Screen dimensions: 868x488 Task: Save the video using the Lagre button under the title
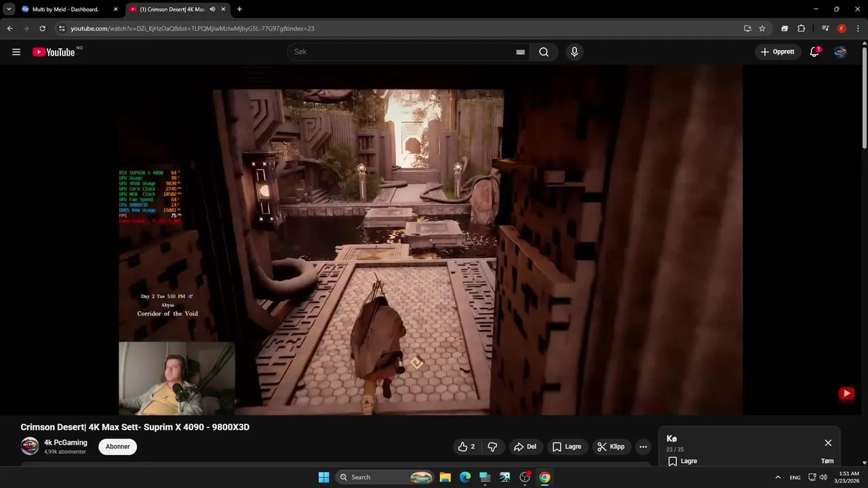(566, 447)
